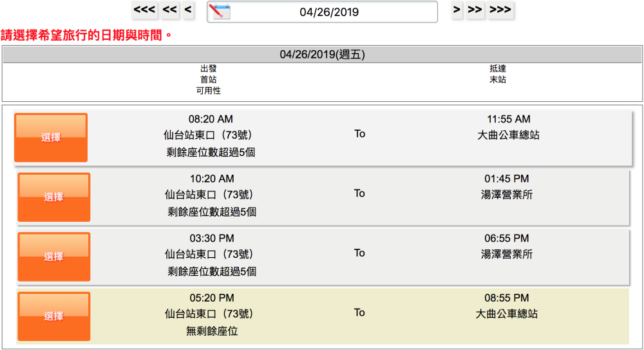Image resolution: width=644 pixels, height=350 pixels.
Task: Click the 出發 column header label
Action: click(x=208, y=68)
